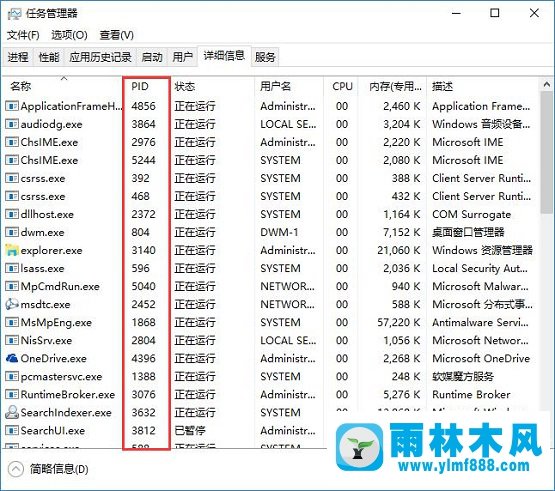Click description Microsoft OneDrive
This screenshot has width=555, height=491.
481,359
